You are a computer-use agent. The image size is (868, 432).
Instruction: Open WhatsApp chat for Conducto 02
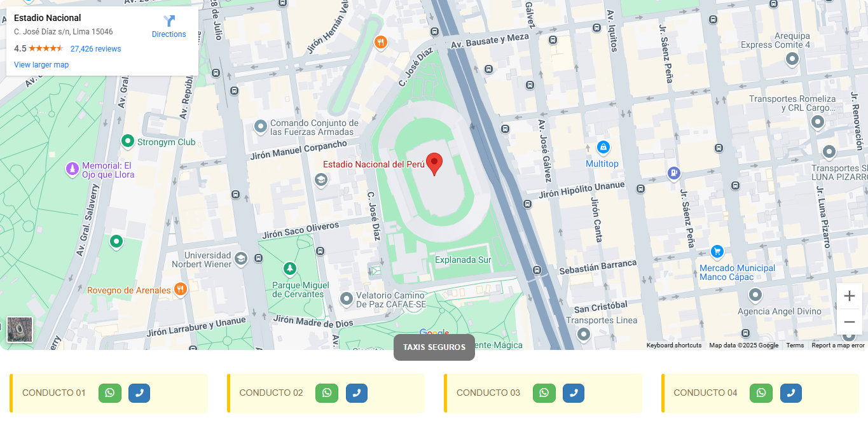point(327,393)
